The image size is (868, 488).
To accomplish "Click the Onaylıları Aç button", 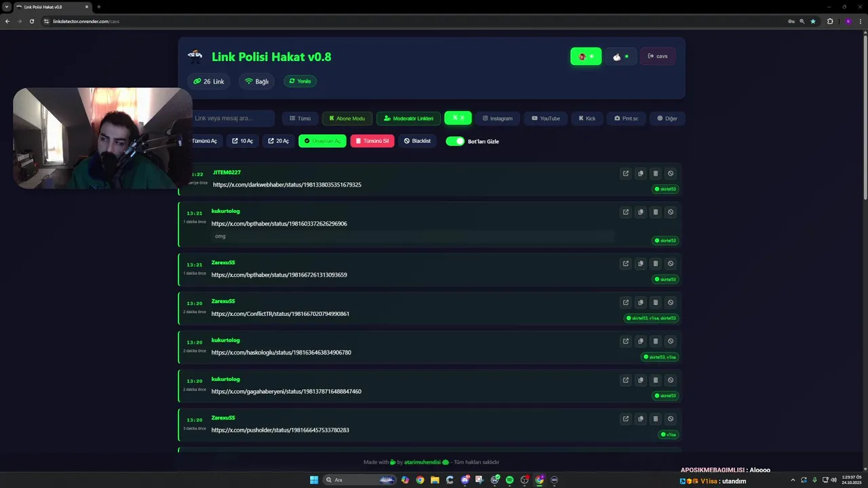I will (322, 141).
